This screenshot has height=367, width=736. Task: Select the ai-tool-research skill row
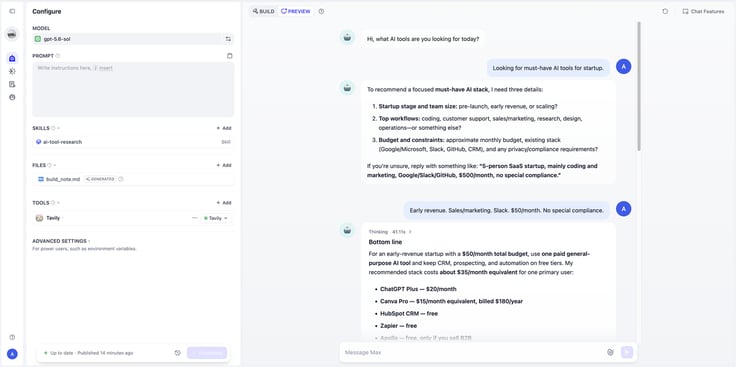click(x=133, y=142)
